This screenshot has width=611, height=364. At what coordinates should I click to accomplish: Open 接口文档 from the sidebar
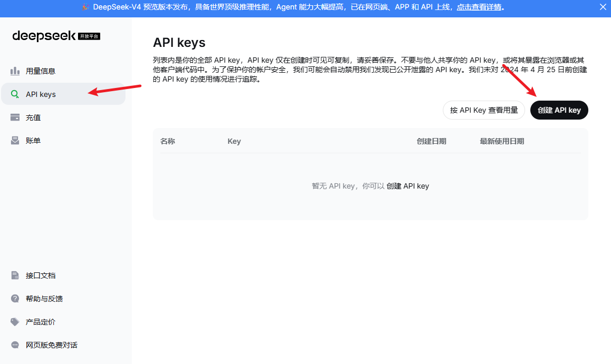click(63, 275)
